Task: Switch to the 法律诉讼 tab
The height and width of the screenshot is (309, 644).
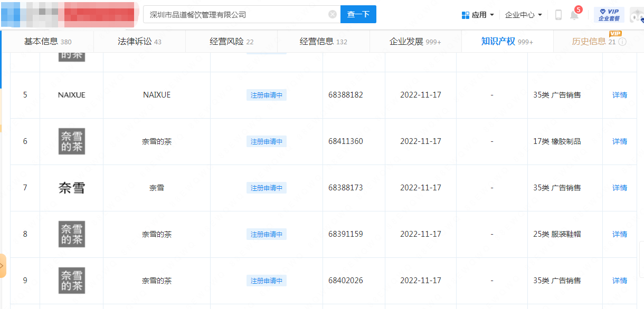Action: click(139, 42)
